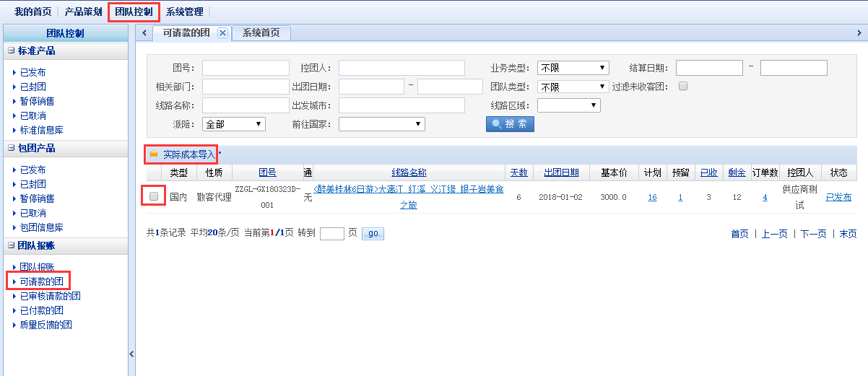Go to 下一页 in pagination

pos(813,234)
